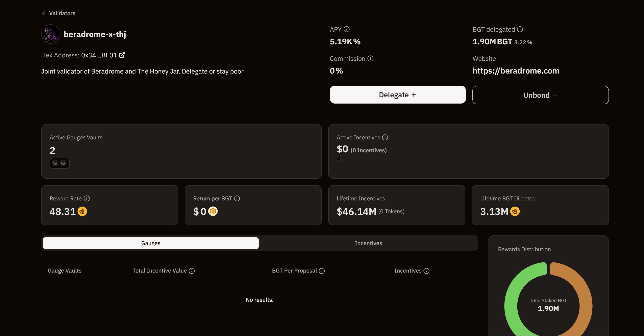Viewport: 644px width, 336px height.
Task: Click the second gauge vault icon
Action: click(63, 163)
